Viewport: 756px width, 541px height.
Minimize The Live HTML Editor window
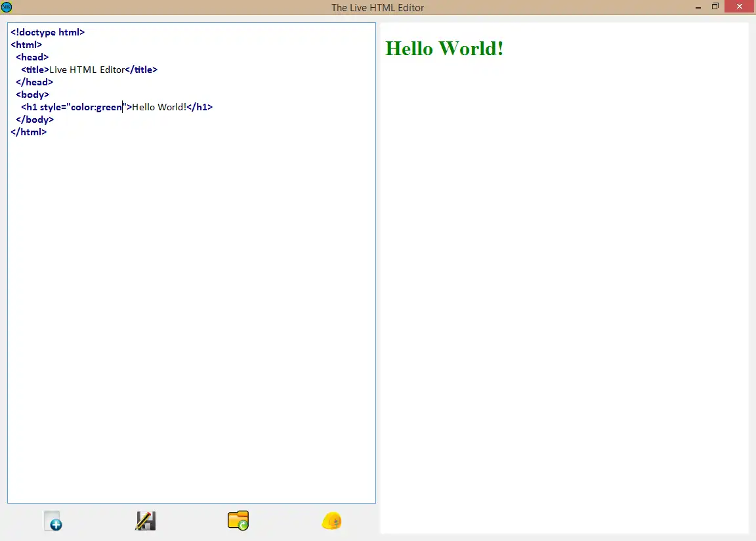click(x=698, y=7)
